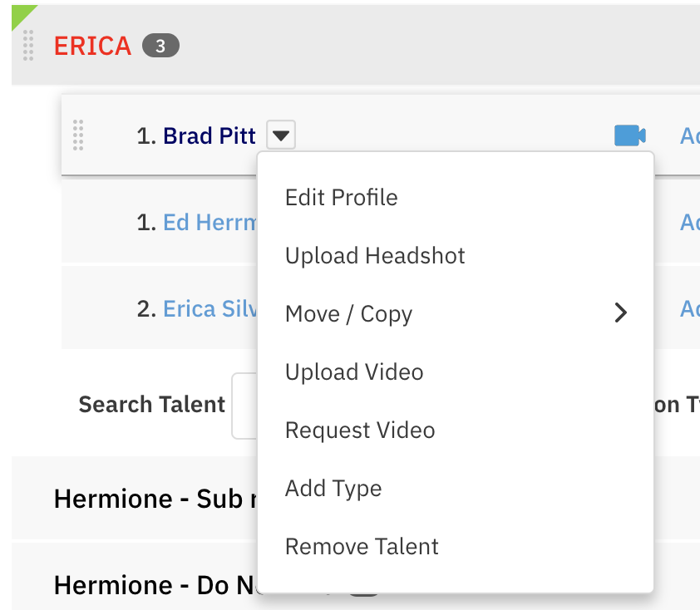Choose Upload Headshot in the context menu
Image resolution: width=700 pixels, height=610 pixels.
pyautogui.click(x=375, y=256)
